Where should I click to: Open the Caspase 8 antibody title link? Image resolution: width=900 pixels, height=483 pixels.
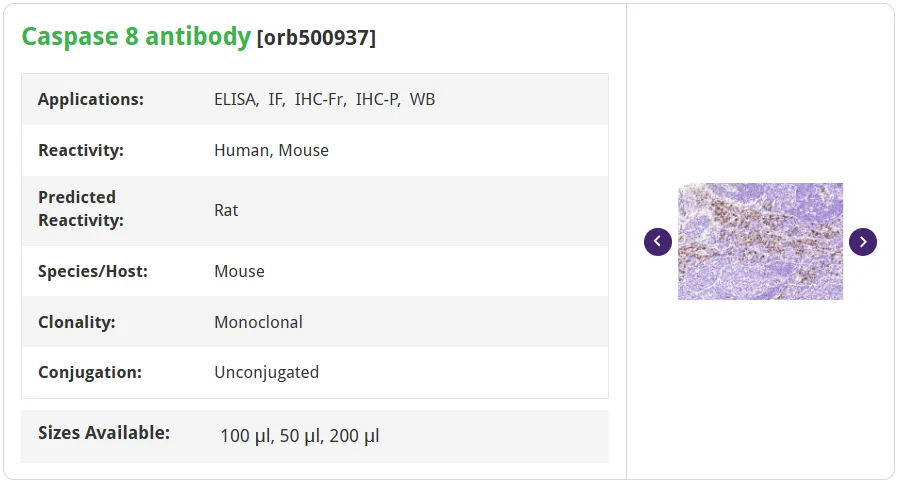(x=136, y=37)
